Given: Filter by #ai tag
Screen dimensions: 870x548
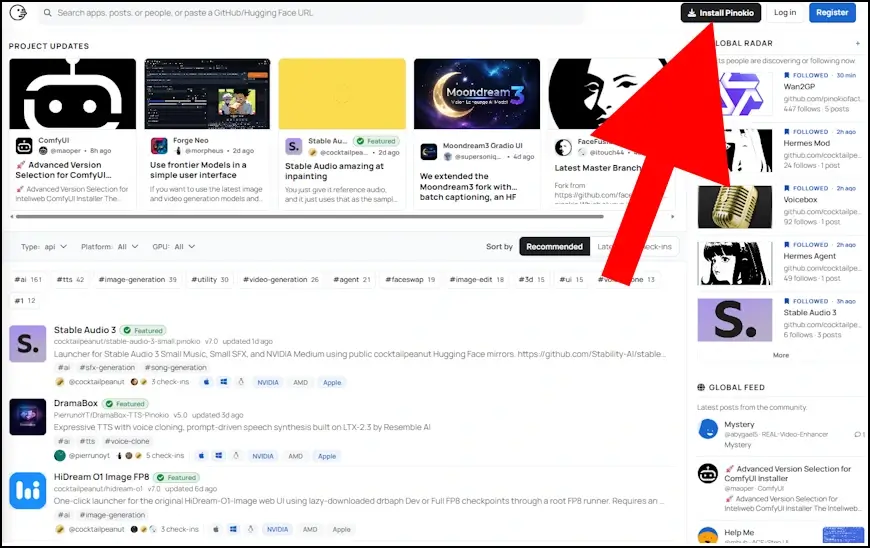Looking at the screenshot, I should pyautogui.click(x=28, y=280).
